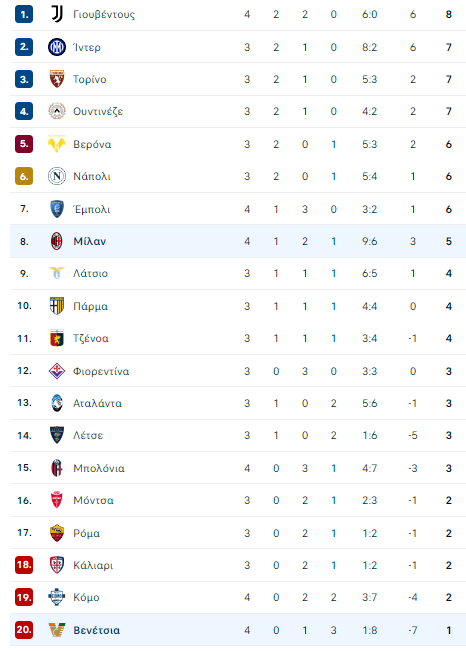
Task: Click the Venezia winged logo
Action: point(57,630)
